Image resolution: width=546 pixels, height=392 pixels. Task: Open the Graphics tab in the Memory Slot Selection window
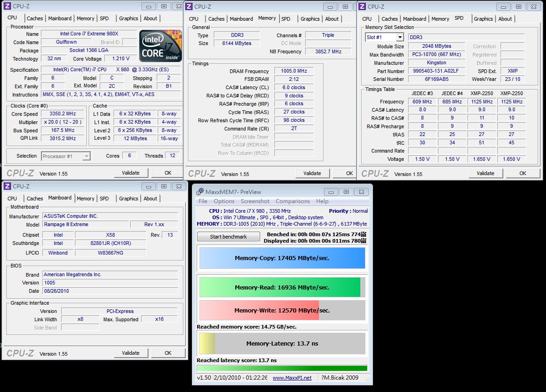[x=483, y=19]
